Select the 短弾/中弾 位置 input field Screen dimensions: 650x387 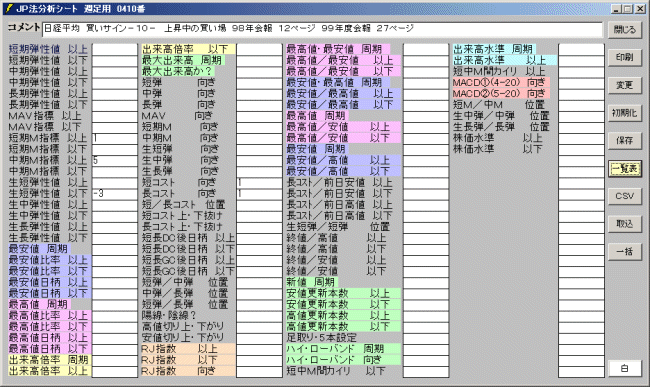[x=260, y=282]
